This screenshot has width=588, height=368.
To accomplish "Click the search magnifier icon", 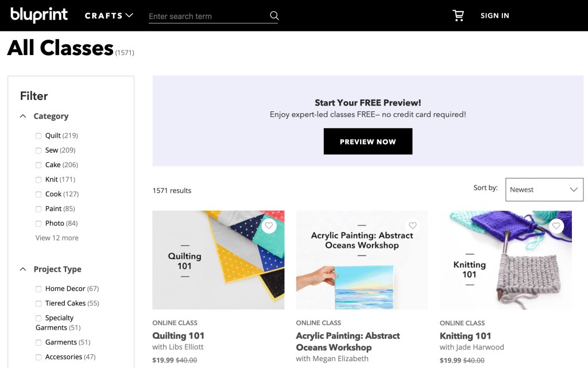I will (274, 16).
